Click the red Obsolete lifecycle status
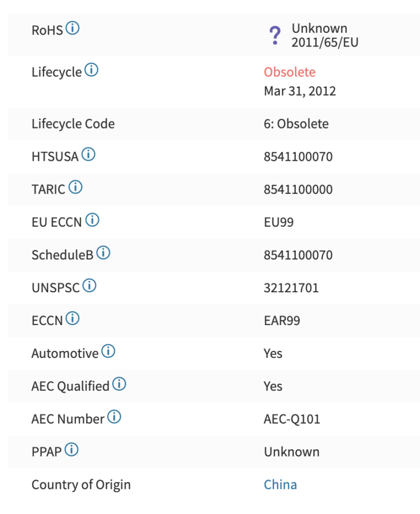Image resolution: width=420 pixels, height=514 pixels. pos(289,72)
